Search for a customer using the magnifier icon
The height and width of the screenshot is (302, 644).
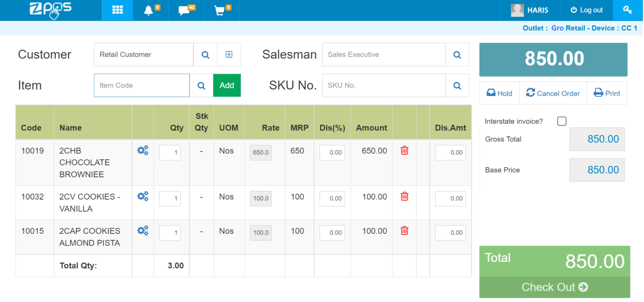coord(205,54)
